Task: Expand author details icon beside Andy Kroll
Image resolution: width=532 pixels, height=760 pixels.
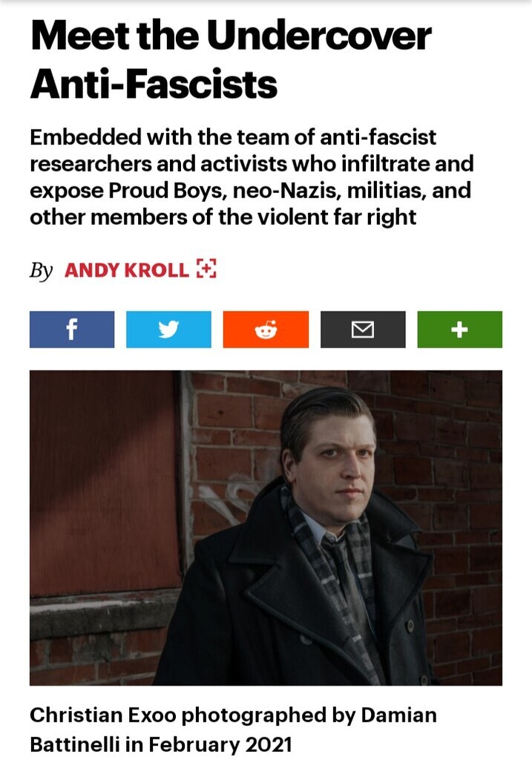Action: (206, 269)
